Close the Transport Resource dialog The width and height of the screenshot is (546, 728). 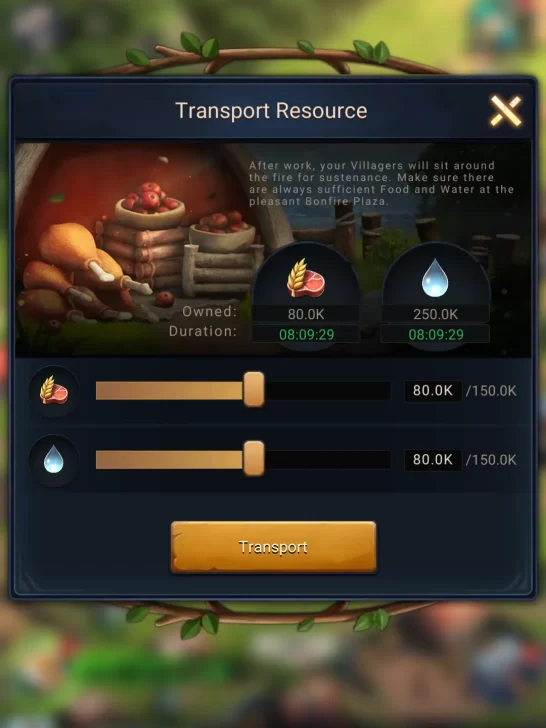pos(506,111)
